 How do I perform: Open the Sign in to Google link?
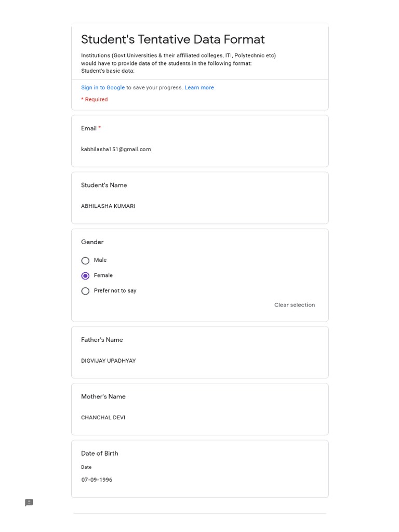(103, 87)
